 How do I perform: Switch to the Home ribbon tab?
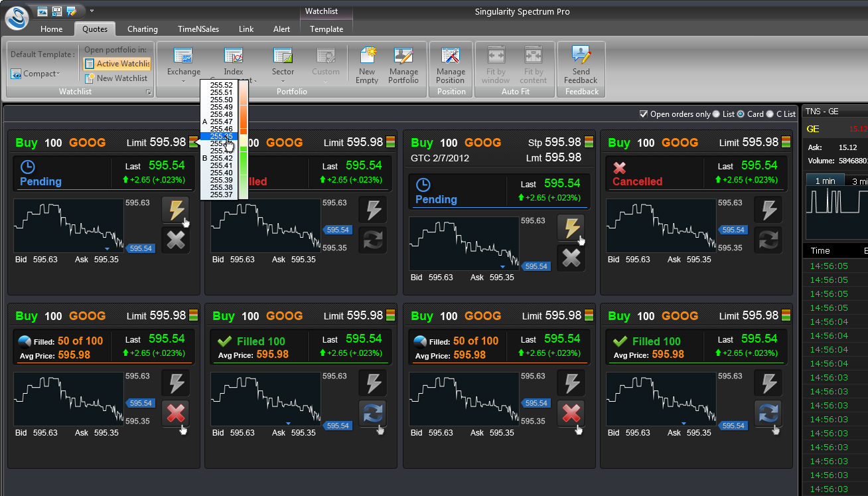[x=51, y=29]
